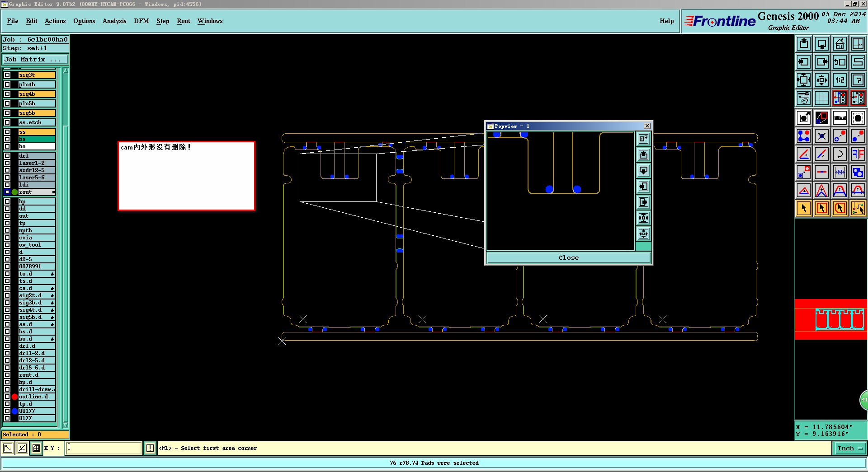Toggle the rout layer checkbox
Screen dimensions: 868x472
7,192
